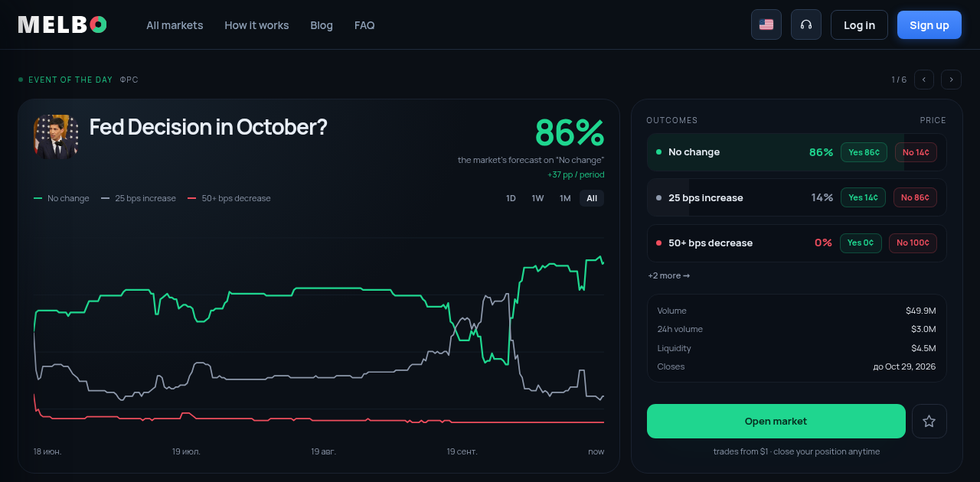
Task: Click the MELBO logo
Action: pyautogui.click(x=63, y=24)
